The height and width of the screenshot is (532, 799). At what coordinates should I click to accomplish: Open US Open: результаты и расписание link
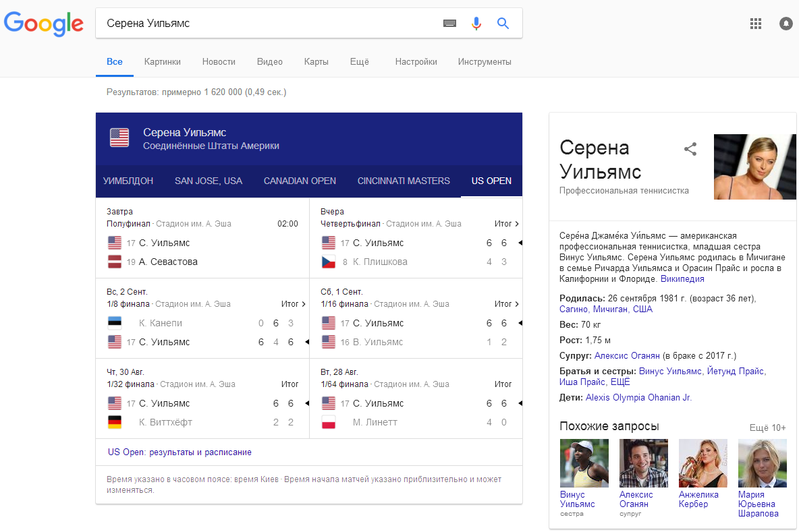180,452
